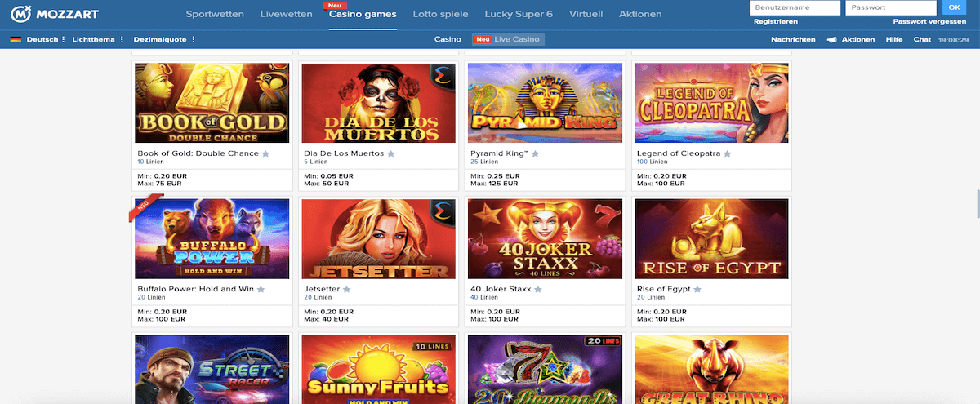Open Jetsetter game thumbnail
980x404 pixels.
coord(379,239)
